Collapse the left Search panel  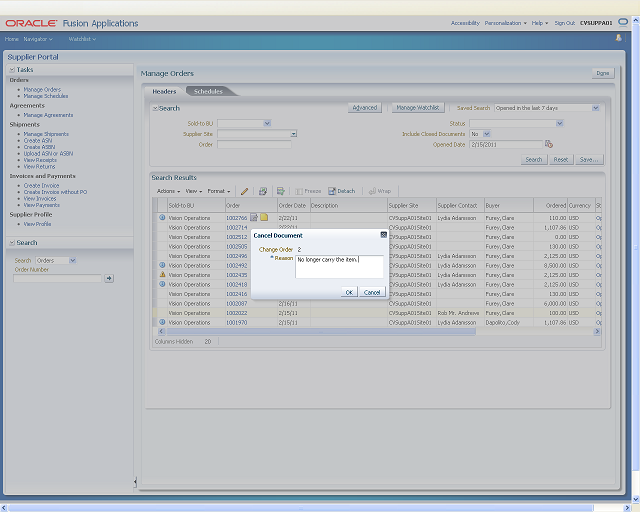tap(12, 243)
